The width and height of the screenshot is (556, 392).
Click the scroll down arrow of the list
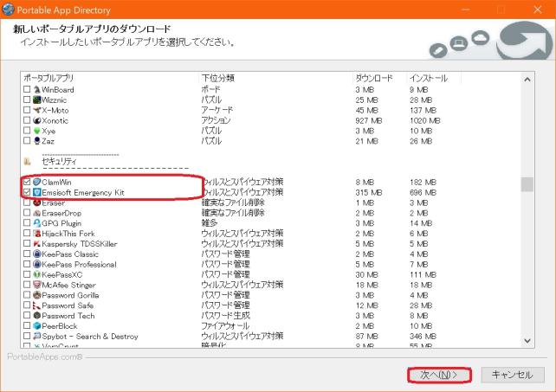click(527, 341)
